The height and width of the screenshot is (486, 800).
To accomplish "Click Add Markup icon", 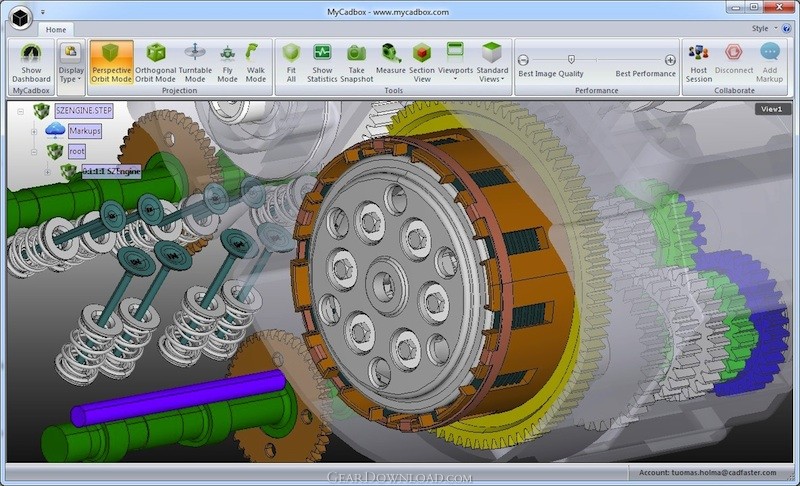I will click(769, 52).
